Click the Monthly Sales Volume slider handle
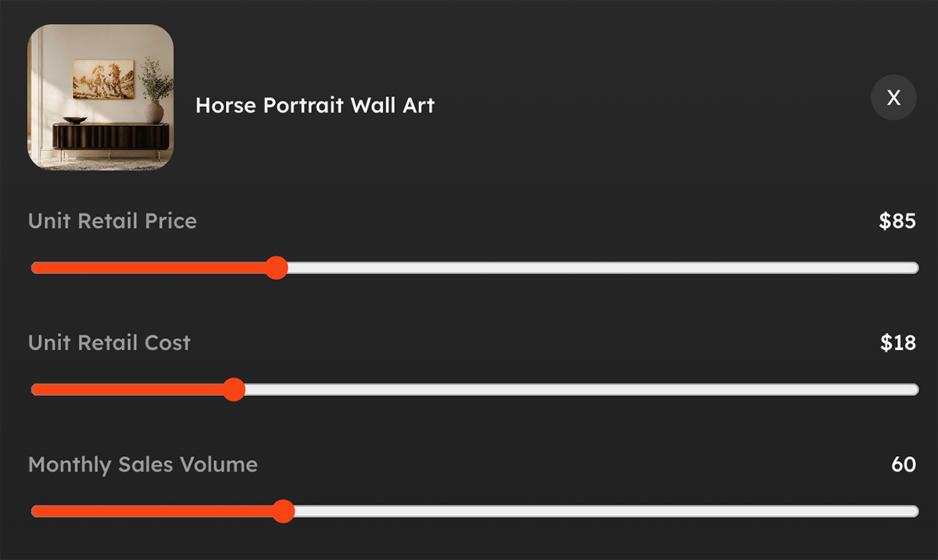 coord(283,512)
